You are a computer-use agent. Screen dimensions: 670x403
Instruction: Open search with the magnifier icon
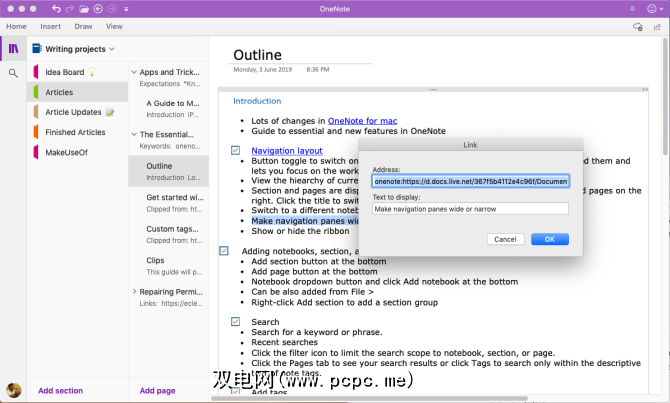pos(13,73)
